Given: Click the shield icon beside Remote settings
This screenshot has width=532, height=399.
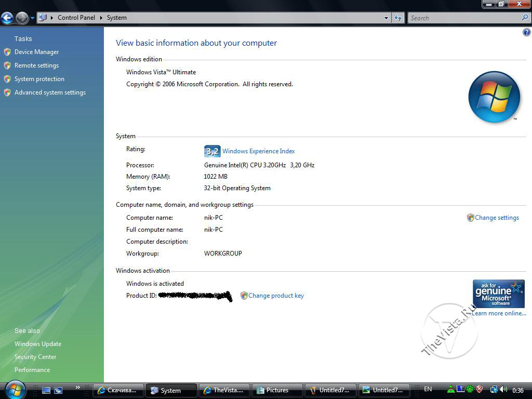Looking at the screenshot, I should click(7, 65).
